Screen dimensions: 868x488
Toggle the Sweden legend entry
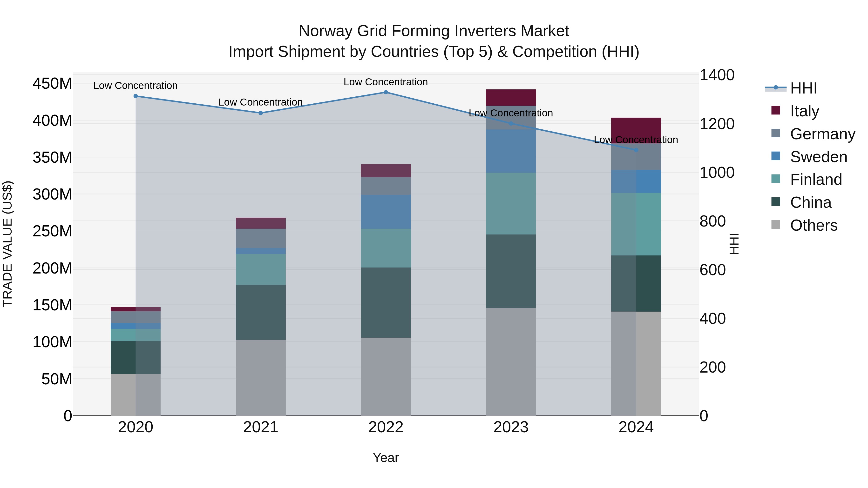point(809,157)
